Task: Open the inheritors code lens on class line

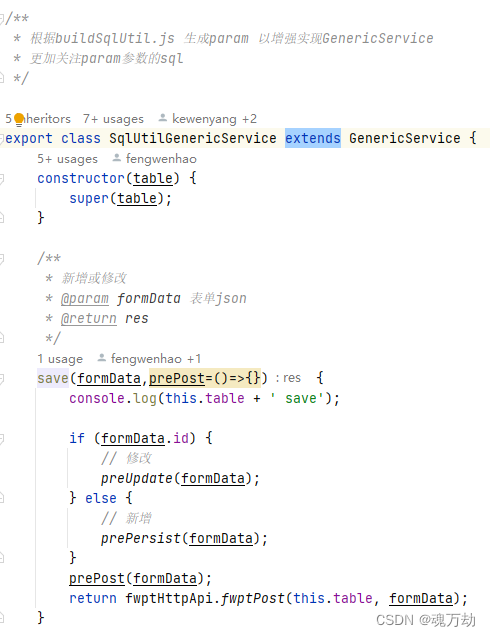Action: [38, 119]
